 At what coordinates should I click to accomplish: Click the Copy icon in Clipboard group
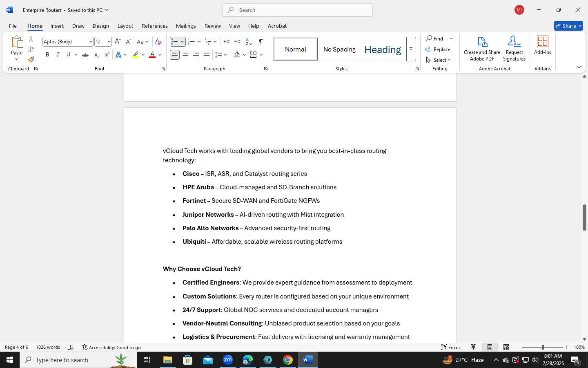(31, 49)
